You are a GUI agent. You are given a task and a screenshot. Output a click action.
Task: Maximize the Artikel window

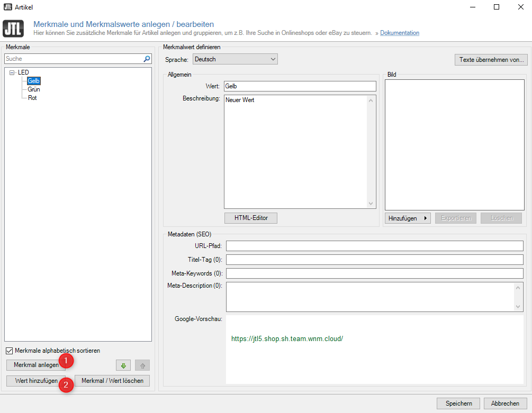[497, 7]
